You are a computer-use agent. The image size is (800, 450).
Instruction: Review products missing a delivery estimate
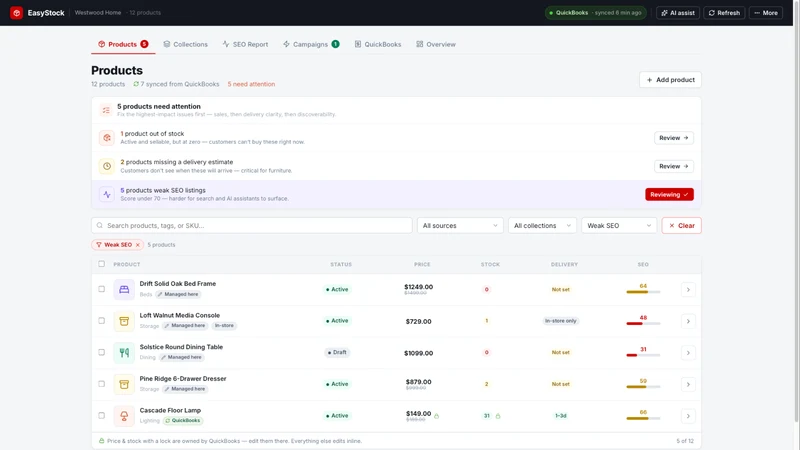coord(673,166)
